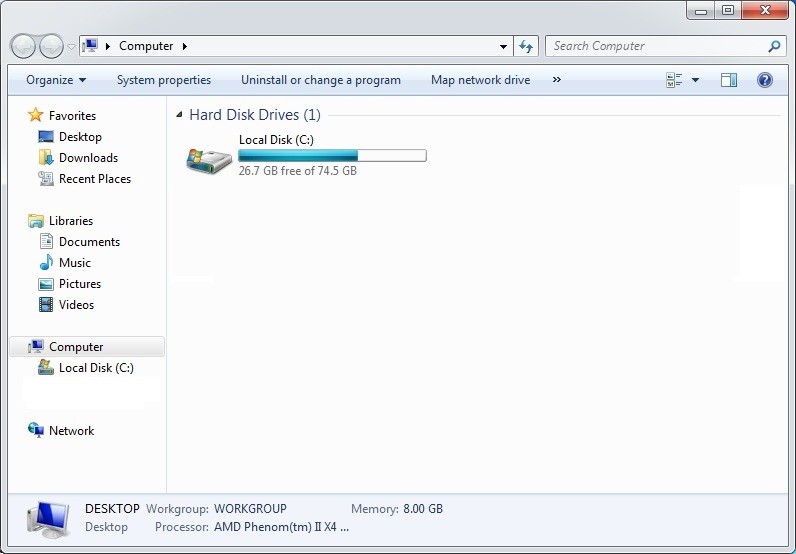Click the Favorites star icon
The width and height of the screenshot is (796, 554).
coord(36,115)
